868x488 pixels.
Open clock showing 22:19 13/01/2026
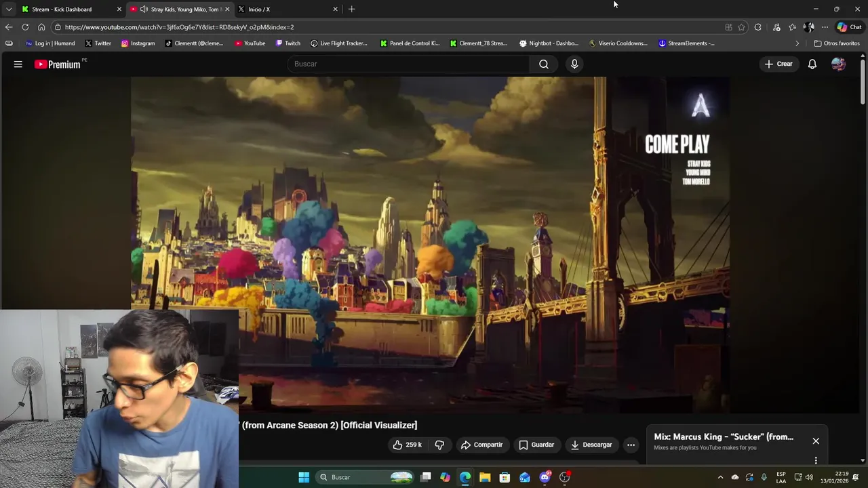pyautogui.click(x=834, y=477)
